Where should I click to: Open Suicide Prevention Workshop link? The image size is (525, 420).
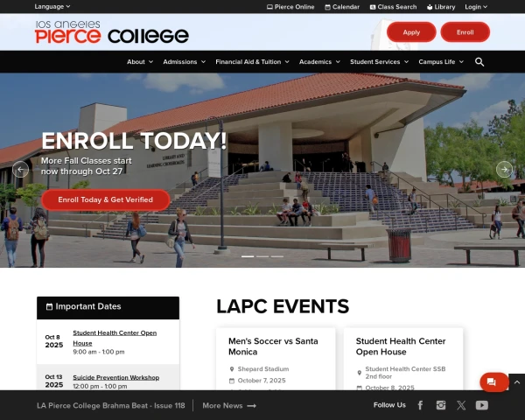coord(116,377)
